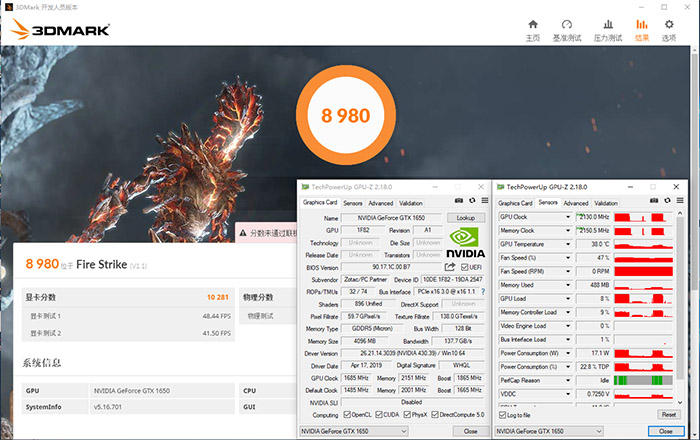Expand the Memory Clock sensor dropdown

click(x=568, y=231)
